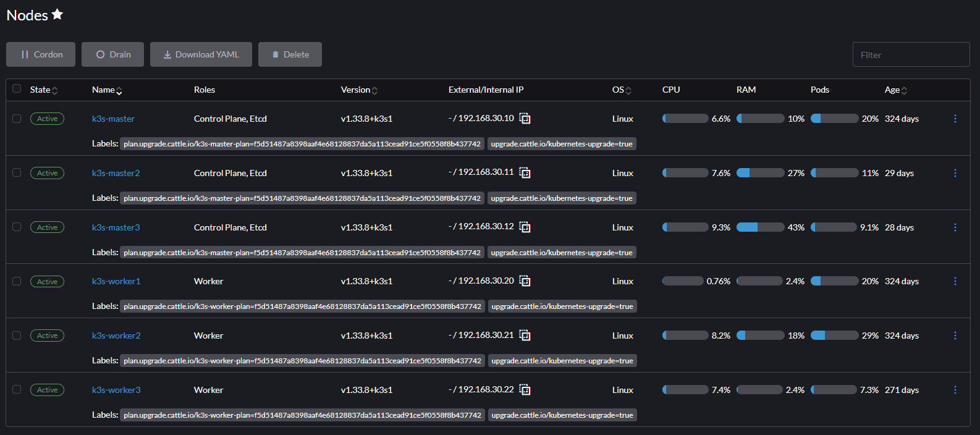
Task: Sort the table by Name column
Action: 107,90
